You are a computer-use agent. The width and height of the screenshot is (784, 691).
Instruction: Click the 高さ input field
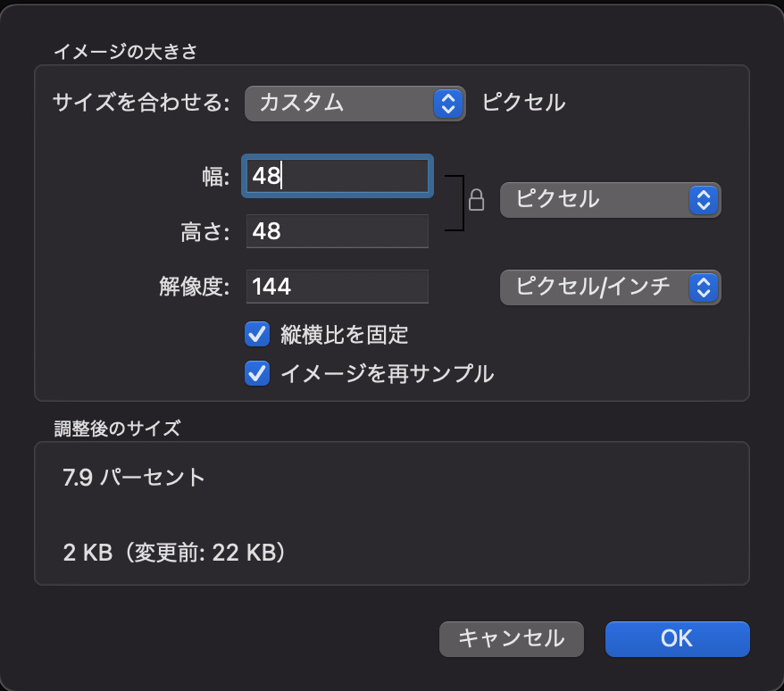tap(337, 231)
